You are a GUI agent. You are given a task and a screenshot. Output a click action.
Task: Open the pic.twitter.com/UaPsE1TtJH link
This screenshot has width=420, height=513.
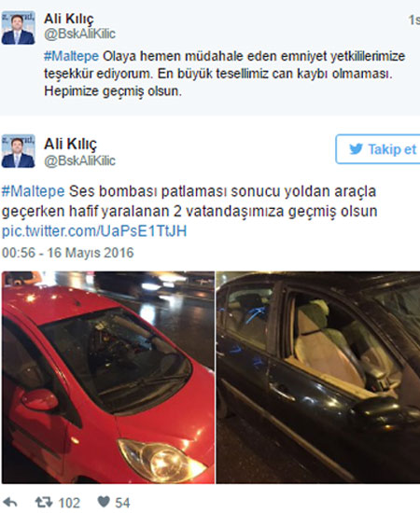coord(94,231)
